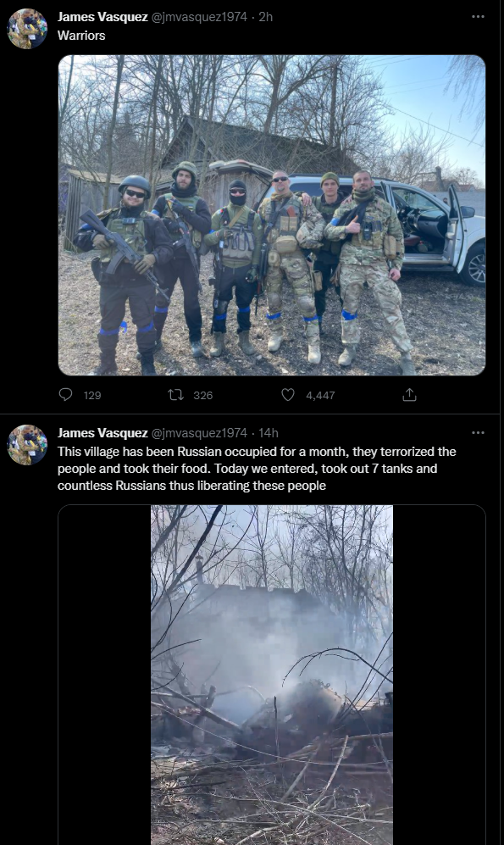
Task: Open the Russian occupied village tweet text
Action: (257, 469)
